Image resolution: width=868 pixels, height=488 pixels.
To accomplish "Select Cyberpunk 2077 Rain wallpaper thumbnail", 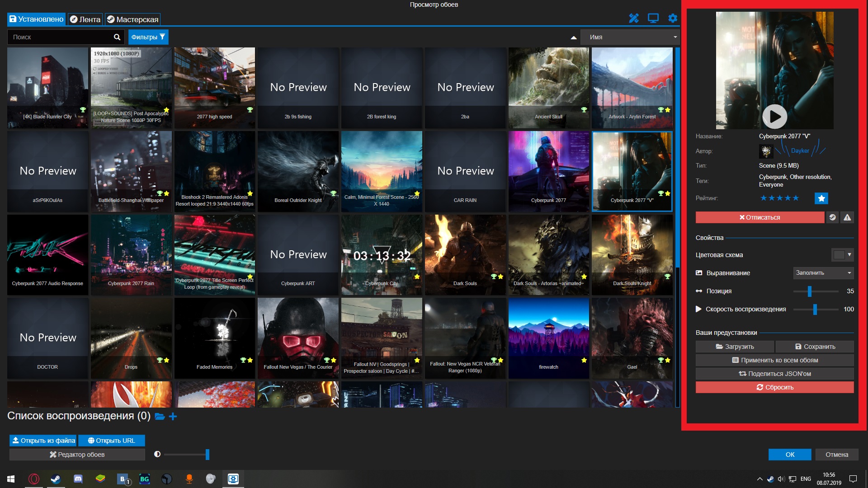I will coord(131,255).
